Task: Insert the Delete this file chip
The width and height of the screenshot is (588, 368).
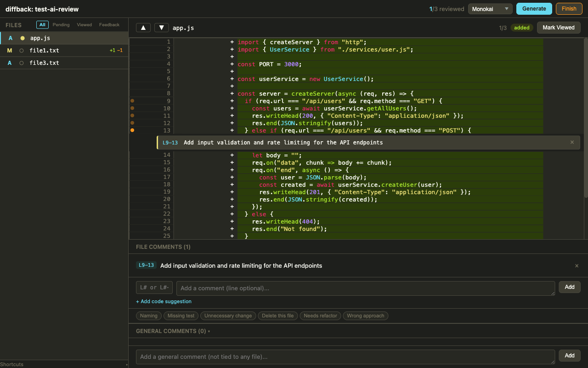Action: [x=278, y=316]
